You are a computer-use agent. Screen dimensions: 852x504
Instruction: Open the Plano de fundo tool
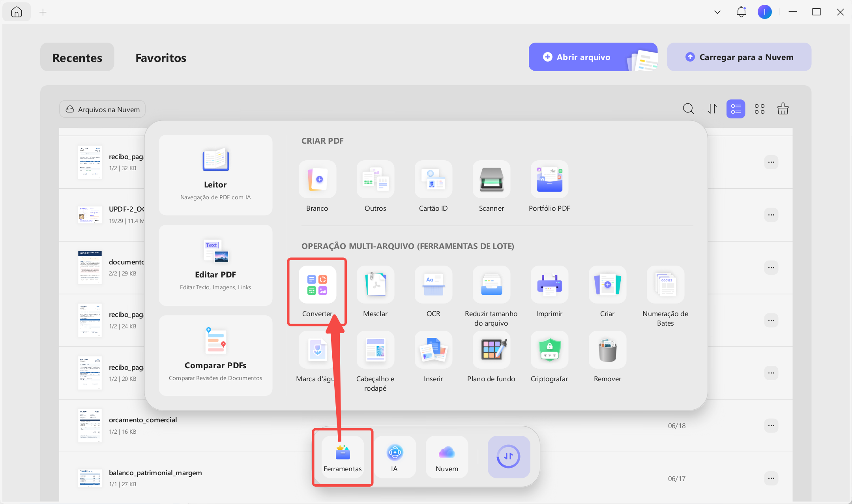pyautogui.click(x=491, y=350)
